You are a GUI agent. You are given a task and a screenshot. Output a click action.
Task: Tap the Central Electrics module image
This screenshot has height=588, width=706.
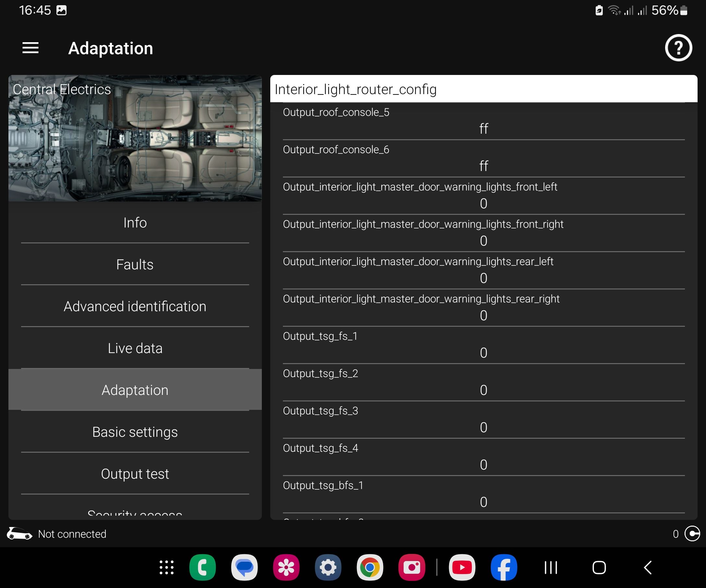135,138
